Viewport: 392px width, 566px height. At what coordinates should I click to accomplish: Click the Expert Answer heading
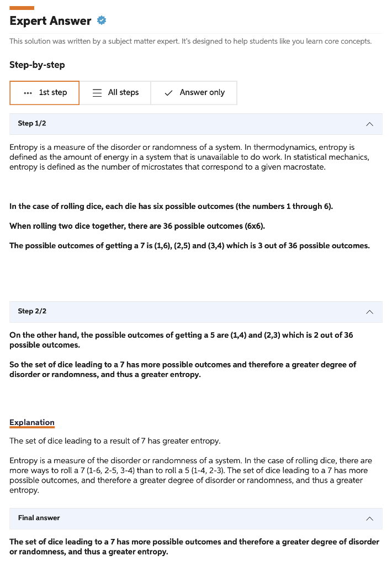[50, 20]
